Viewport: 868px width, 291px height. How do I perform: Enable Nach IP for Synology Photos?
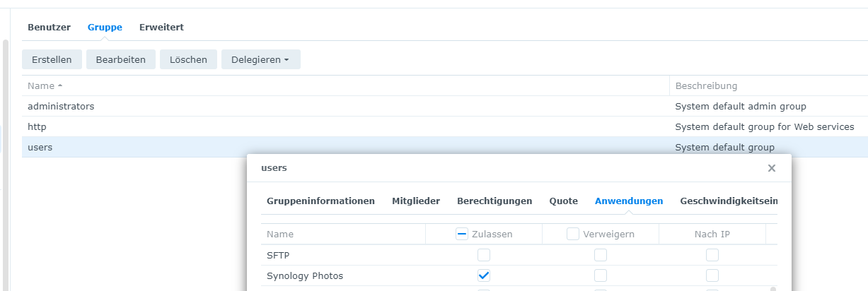[x=712, y=275]
